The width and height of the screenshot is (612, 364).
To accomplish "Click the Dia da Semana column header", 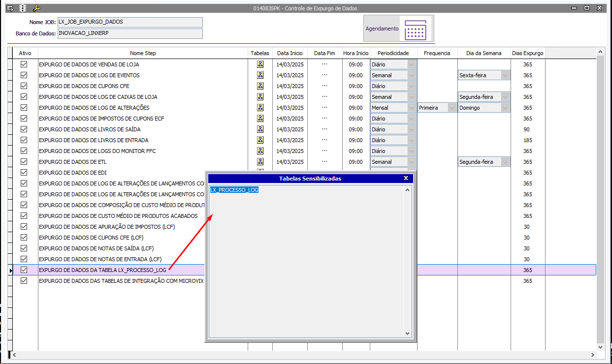I will pos(484,53).
